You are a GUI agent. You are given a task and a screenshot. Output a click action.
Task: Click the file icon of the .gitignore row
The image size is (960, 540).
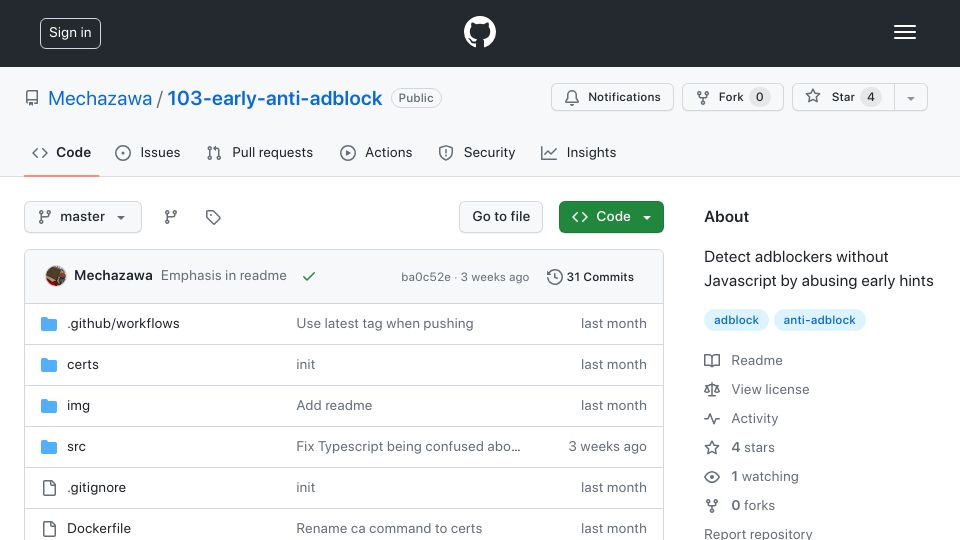point(49,487)
